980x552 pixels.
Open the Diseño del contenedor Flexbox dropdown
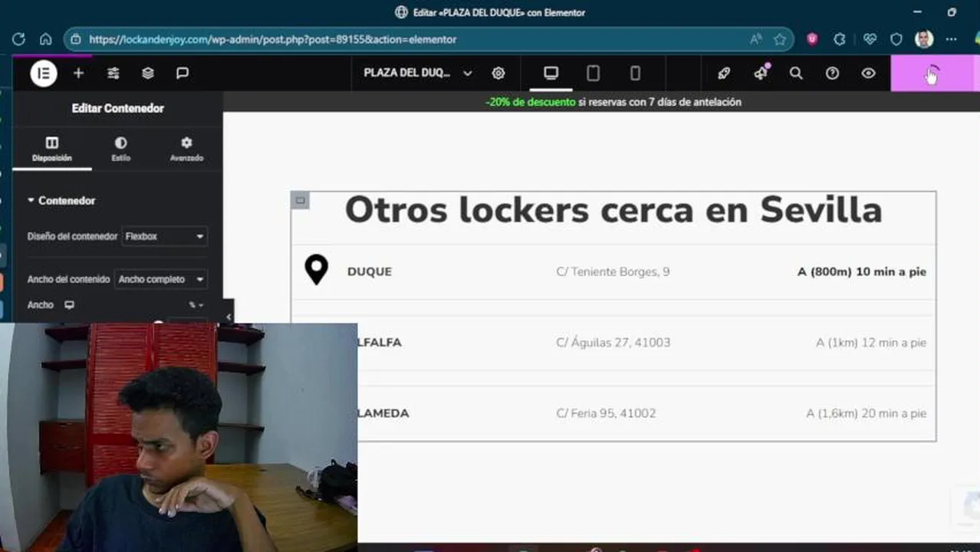click(165, 237)
